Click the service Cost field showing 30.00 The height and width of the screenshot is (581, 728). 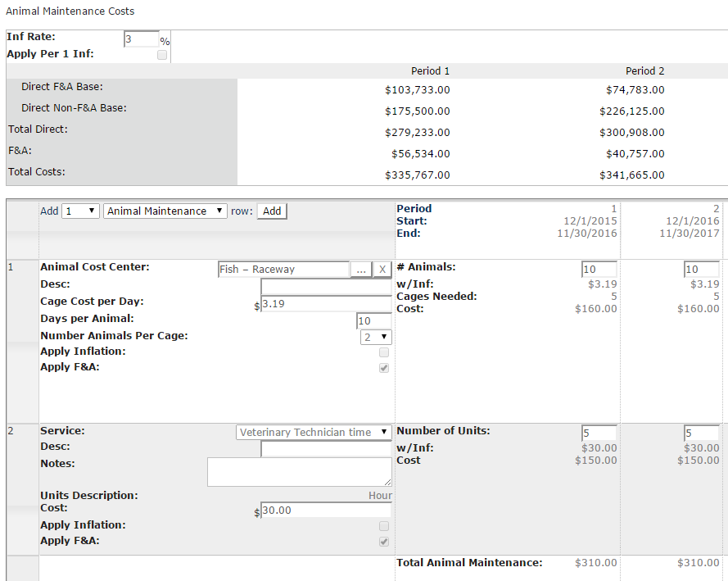coord(325,511)
